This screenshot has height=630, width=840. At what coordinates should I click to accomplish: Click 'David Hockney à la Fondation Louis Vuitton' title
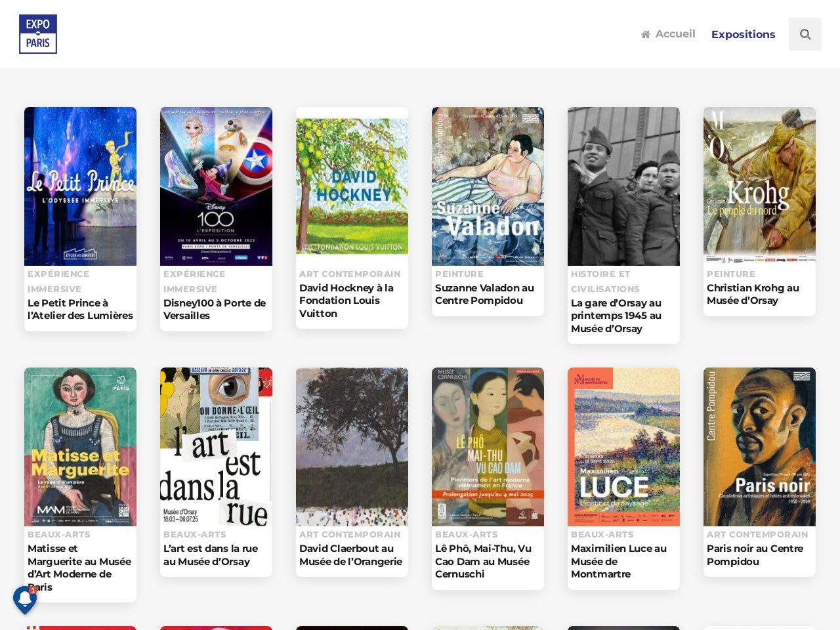point(346,301)
